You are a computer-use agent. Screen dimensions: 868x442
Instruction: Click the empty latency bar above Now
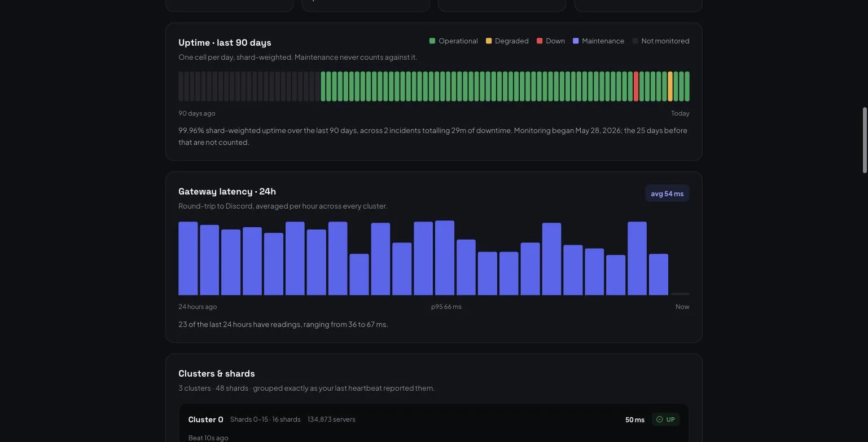[x=680, y=294]
